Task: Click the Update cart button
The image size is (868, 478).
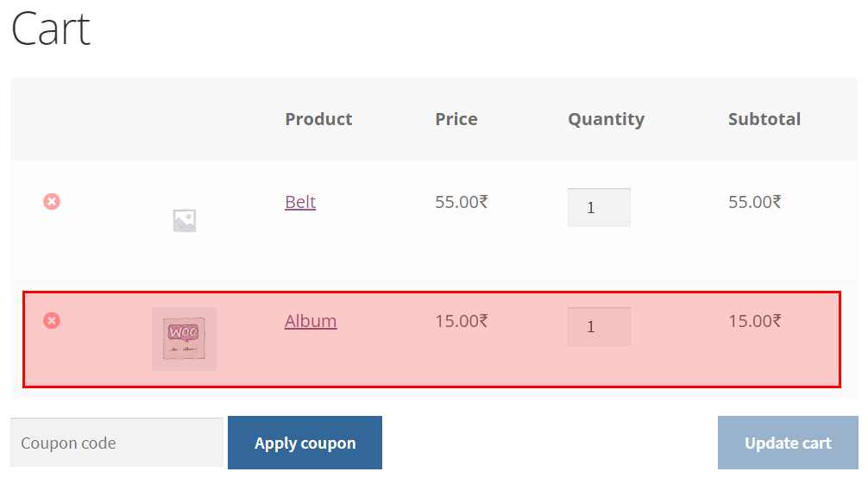Action: click(788, 443)
